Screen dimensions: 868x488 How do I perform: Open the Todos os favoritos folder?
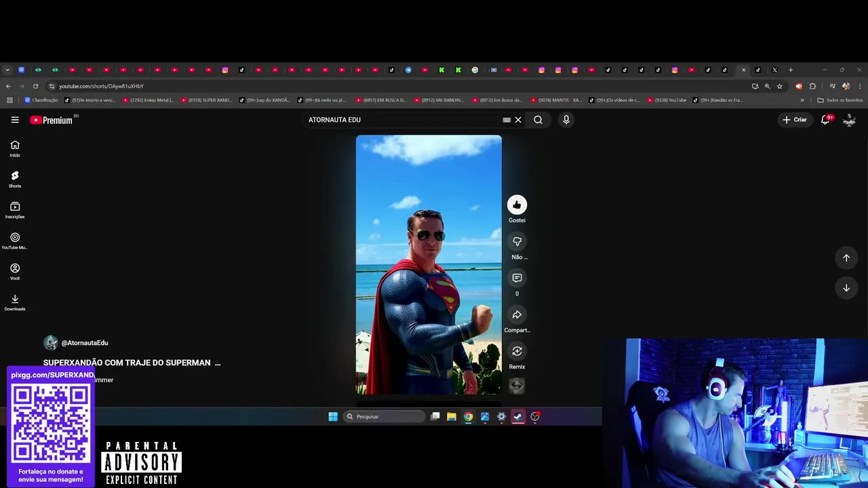coord(840,100)
